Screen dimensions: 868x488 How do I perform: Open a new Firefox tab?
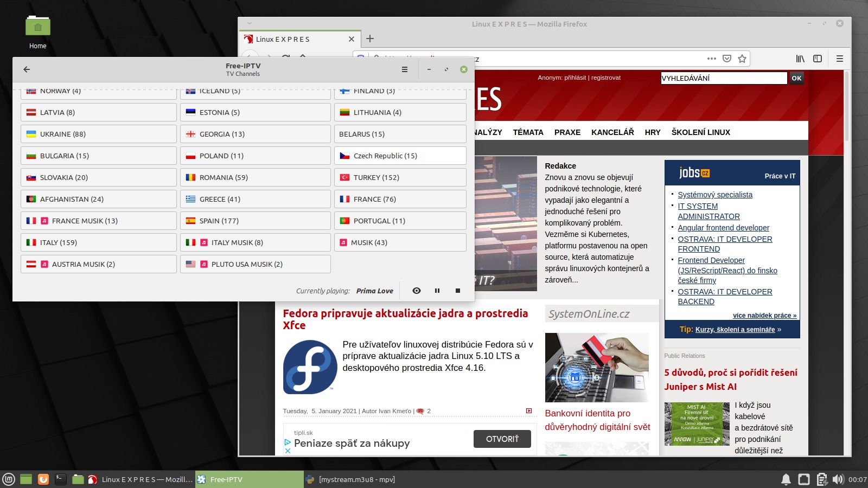370,39
